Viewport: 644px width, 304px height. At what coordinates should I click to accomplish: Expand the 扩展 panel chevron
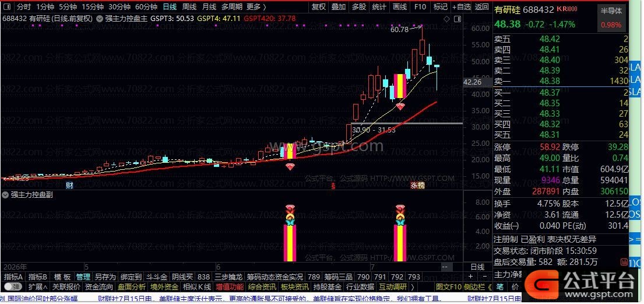38,286
